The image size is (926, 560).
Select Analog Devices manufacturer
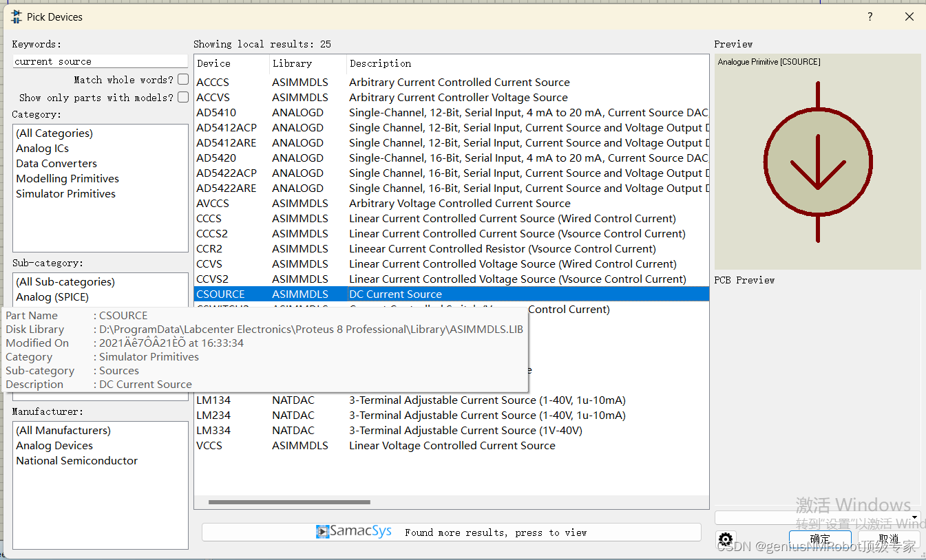[100, 446]
